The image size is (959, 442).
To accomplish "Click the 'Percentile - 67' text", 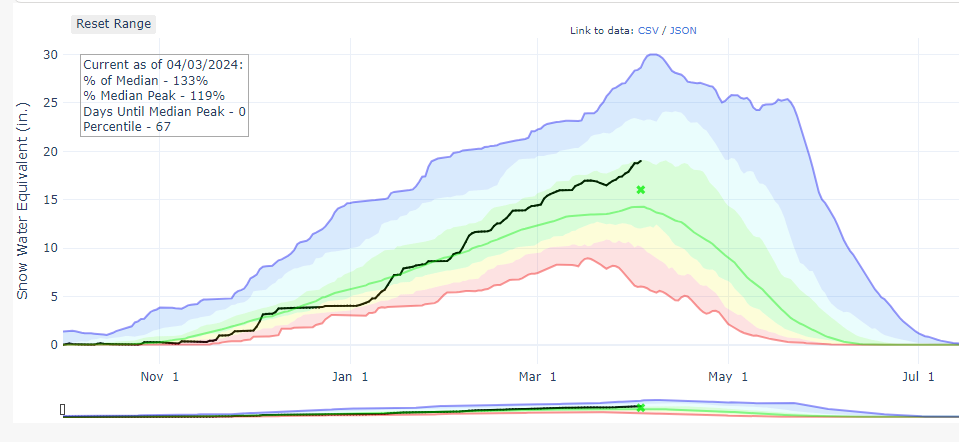I will click(x=127, y=128).
